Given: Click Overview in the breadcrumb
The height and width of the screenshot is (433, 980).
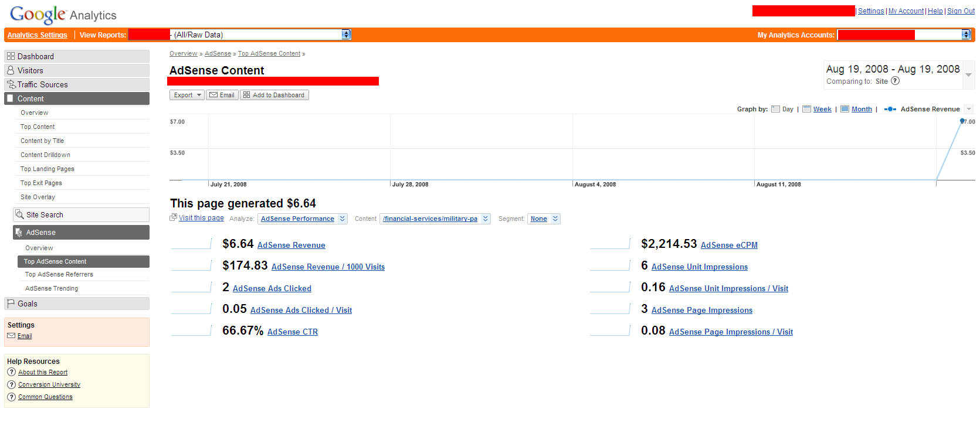Looking at the screenshot, I should [x=184, y=53].
